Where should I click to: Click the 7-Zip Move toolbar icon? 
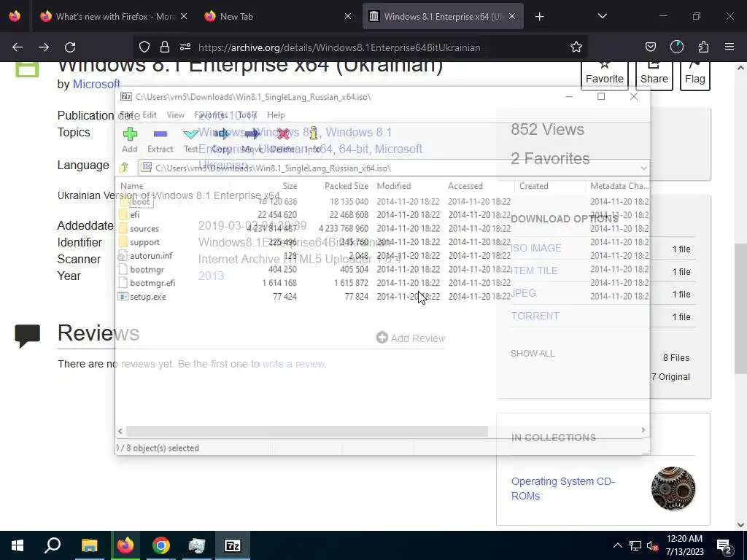[x=252, y=134]
